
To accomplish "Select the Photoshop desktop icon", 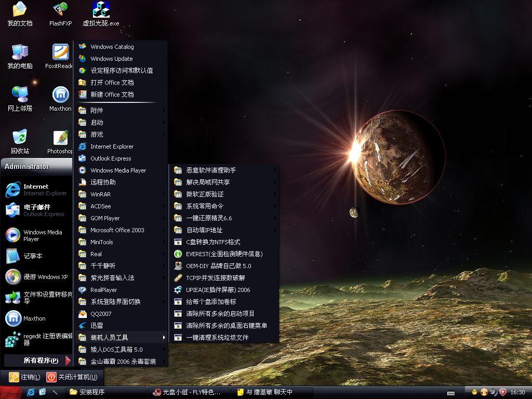I will (x=60, y=141).
